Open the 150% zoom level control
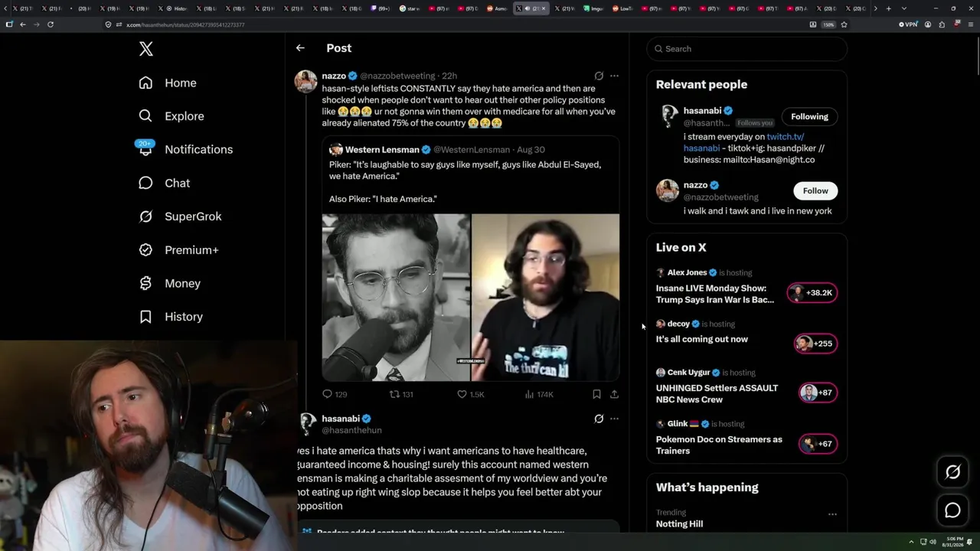 (828, 24)
